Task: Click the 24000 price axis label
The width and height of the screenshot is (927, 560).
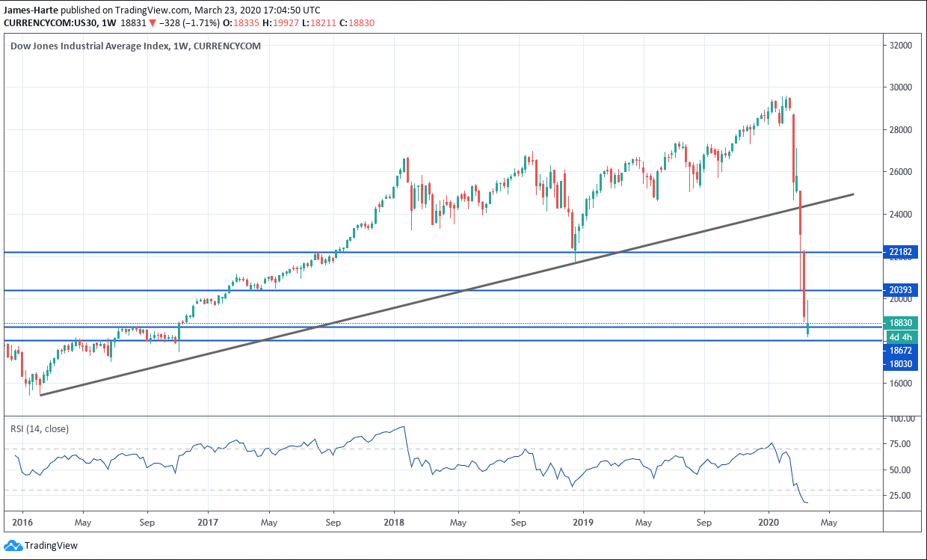Action: pos(900,214)
